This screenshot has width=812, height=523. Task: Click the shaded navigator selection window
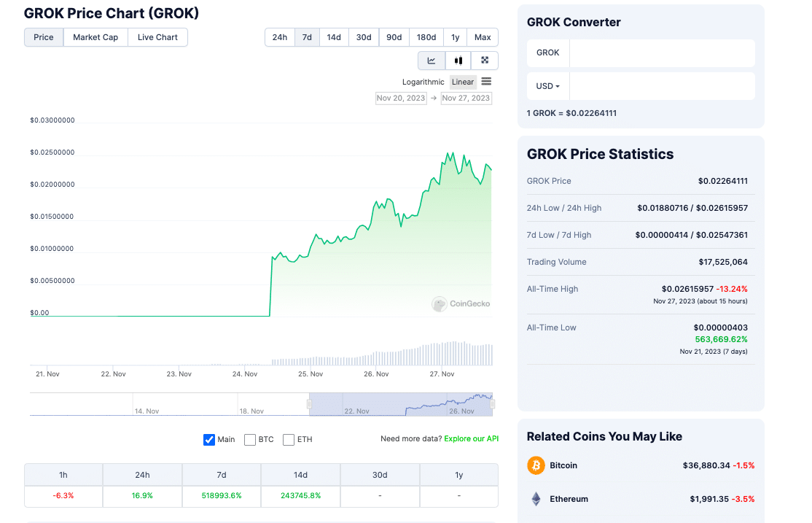401,404
